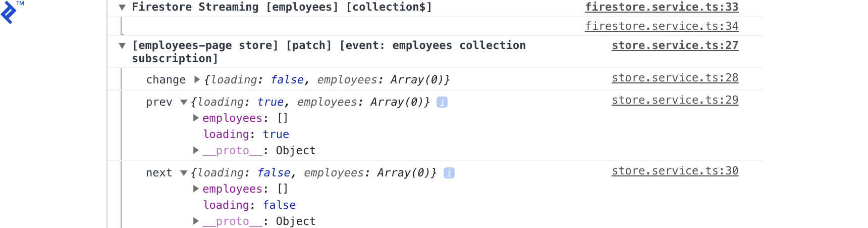The height and width of the screenshot is (228, 868).
Task: Click info icon beside prev object
Action: [442, 102]
